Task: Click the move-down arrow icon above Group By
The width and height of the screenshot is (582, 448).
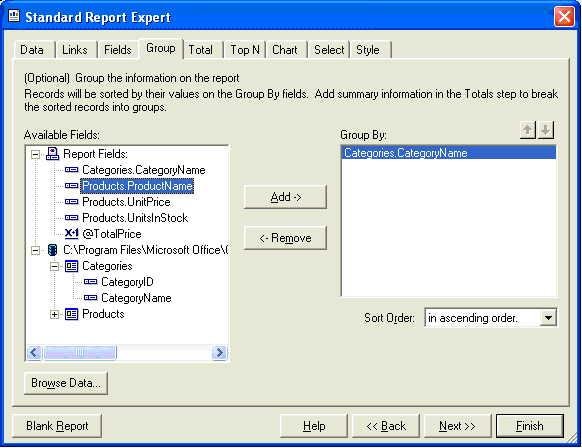Action: click(546, 130)
